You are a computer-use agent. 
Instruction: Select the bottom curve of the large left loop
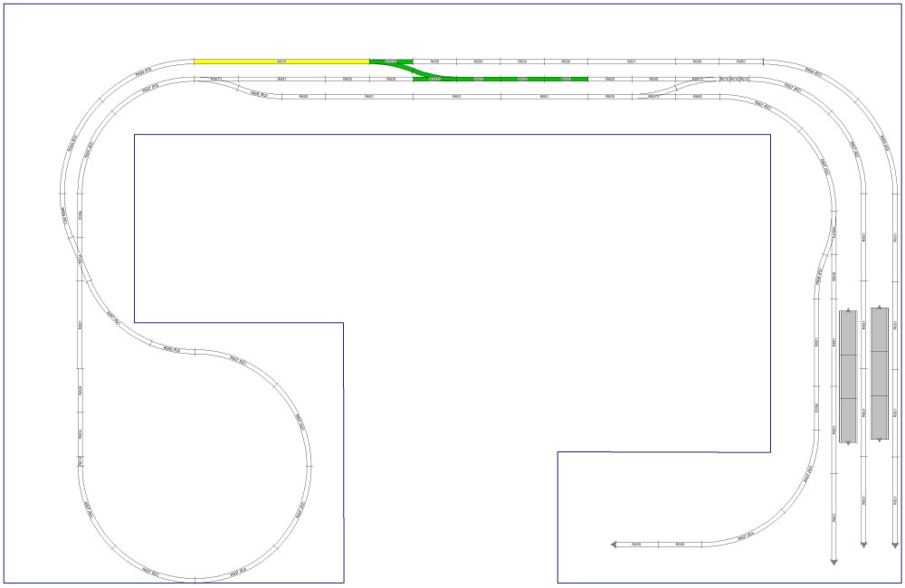click(x=195, y=578)
